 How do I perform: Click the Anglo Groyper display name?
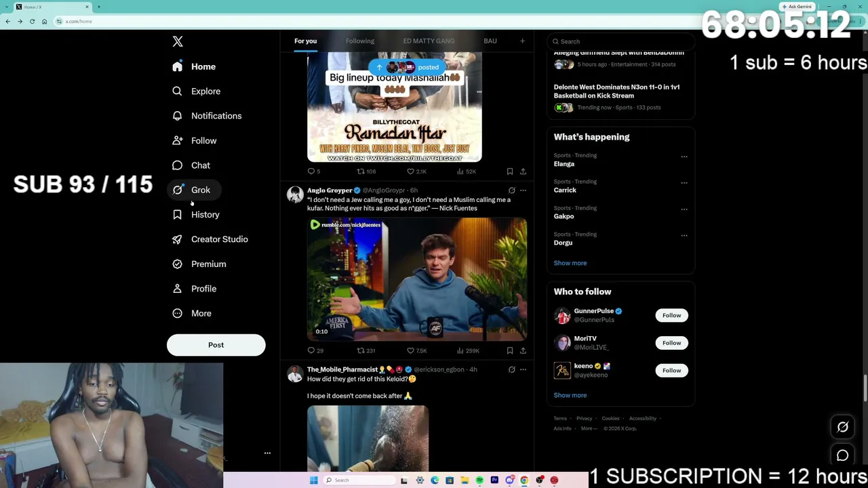[x=330, y=190]
